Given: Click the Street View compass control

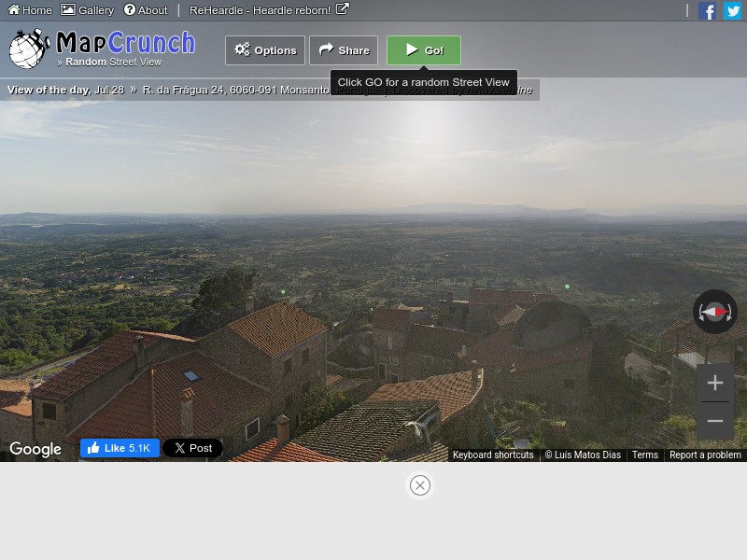Looking at the screenshot, I should click(714, 312).
